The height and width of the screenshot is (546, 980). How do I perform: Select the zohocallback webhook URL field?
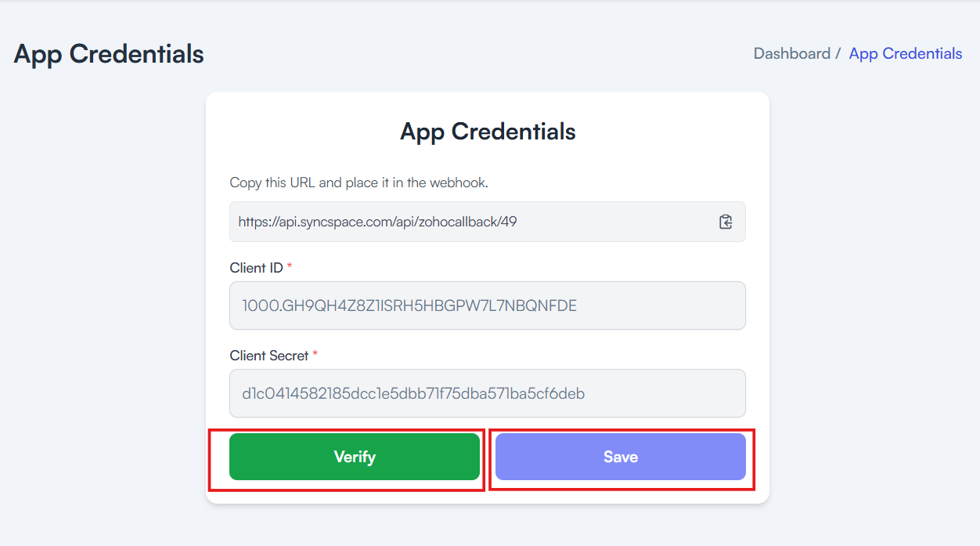click(488, 222)
